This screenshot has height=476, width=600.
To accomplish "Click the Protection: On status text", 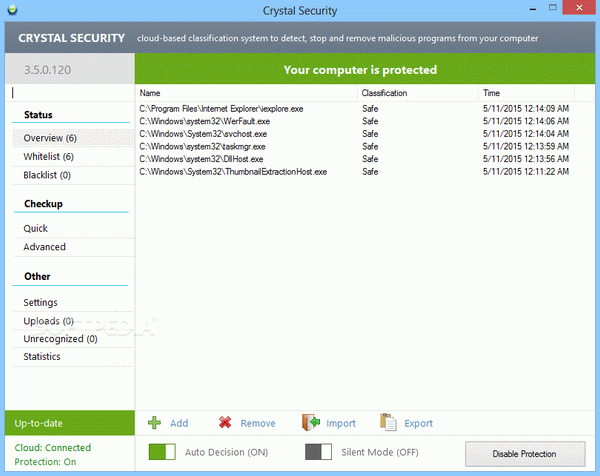I will pyautogui.click(x=45, y=462).
